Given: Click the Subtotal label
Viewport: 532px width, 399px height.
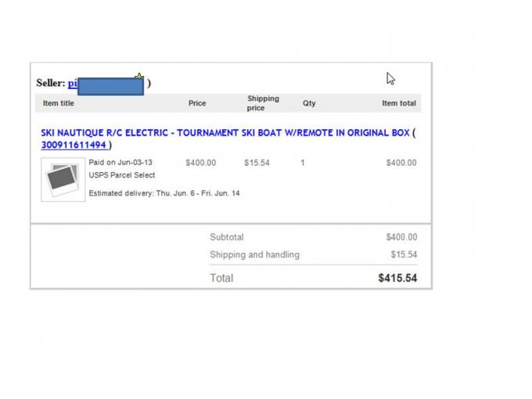Looking at the screenshot, I should coord(226,237).
